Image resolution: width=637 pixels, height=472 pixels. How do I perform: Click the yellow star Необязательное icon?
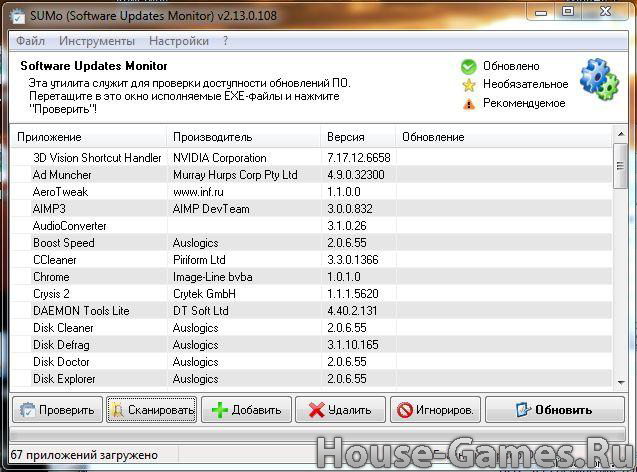(469, 85)
